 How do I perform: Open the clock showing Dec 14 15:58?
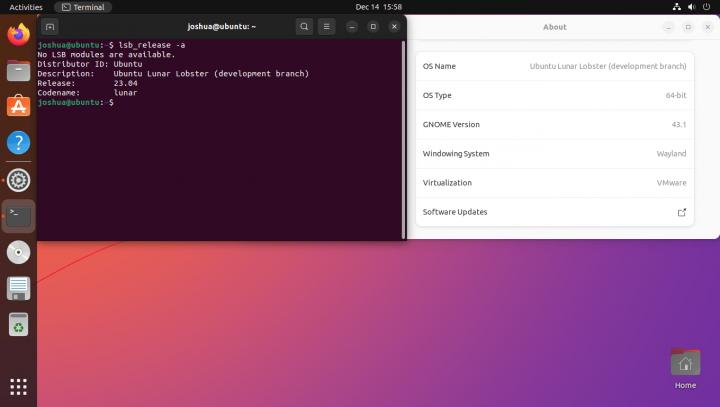click(377, 7)
